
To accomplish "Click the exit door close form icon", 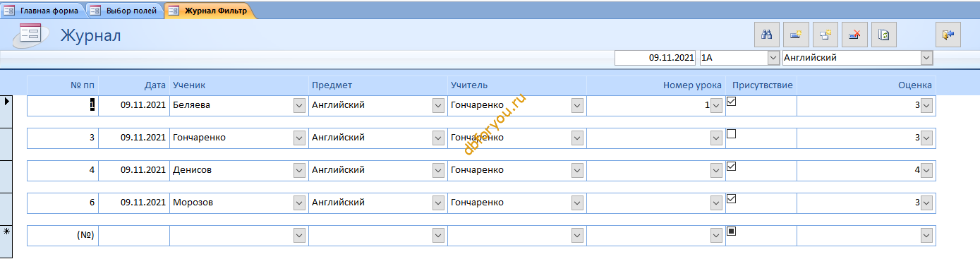I will 948,34.
